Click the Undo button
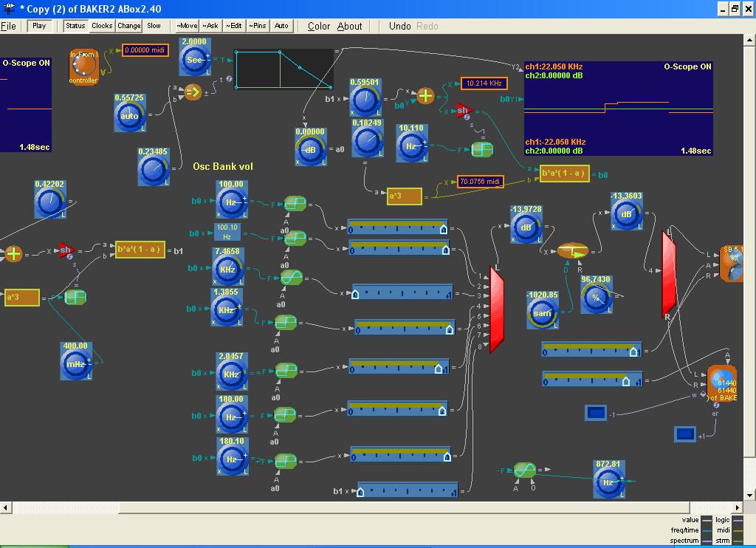This screenshot has height=548, width=756. click(x=399, y=26)
